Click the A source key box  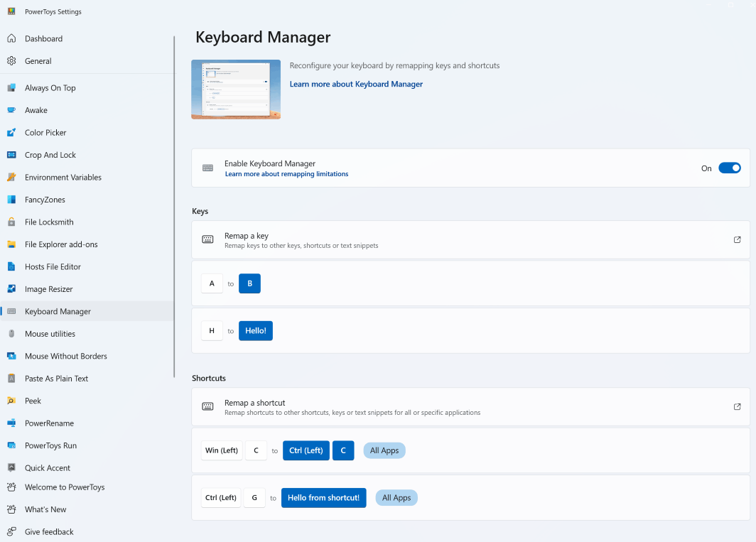click(x=212, y=283)
